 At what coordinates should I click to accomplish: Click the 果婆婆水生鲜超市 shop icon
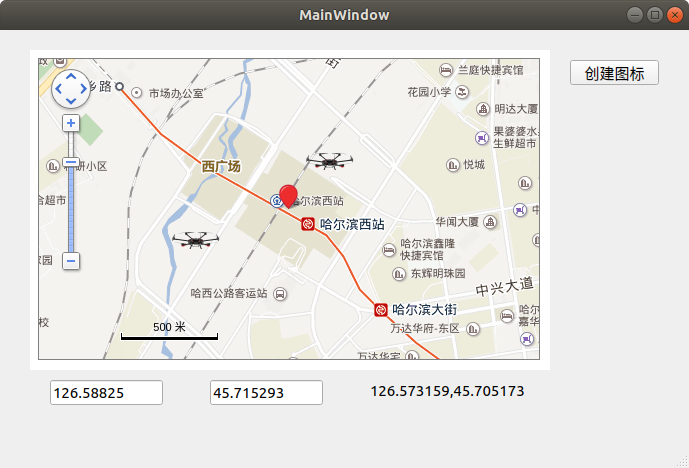click(x=482, y=138)
